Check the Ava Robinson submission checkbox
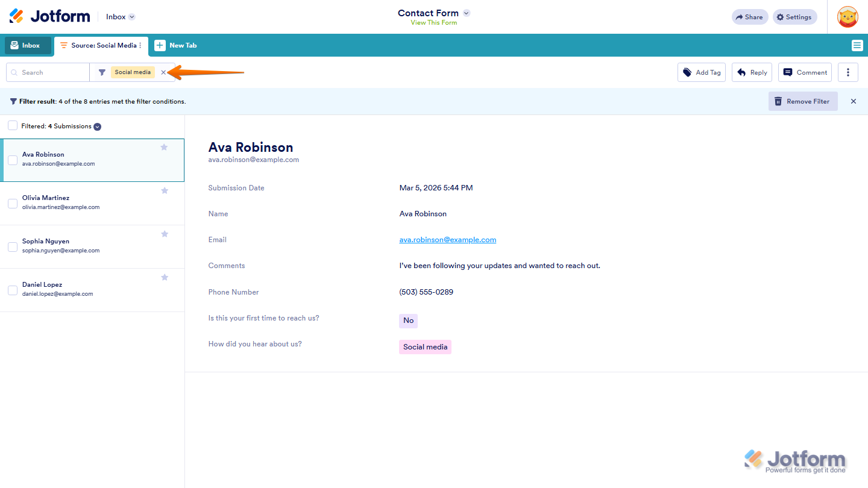The height and width of the screenshot is (488, 868). 13,160
